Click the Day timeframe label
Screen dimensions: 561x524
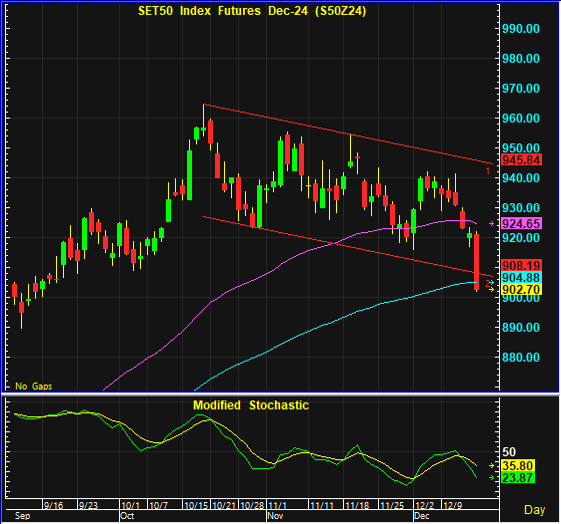pos(535,510)
